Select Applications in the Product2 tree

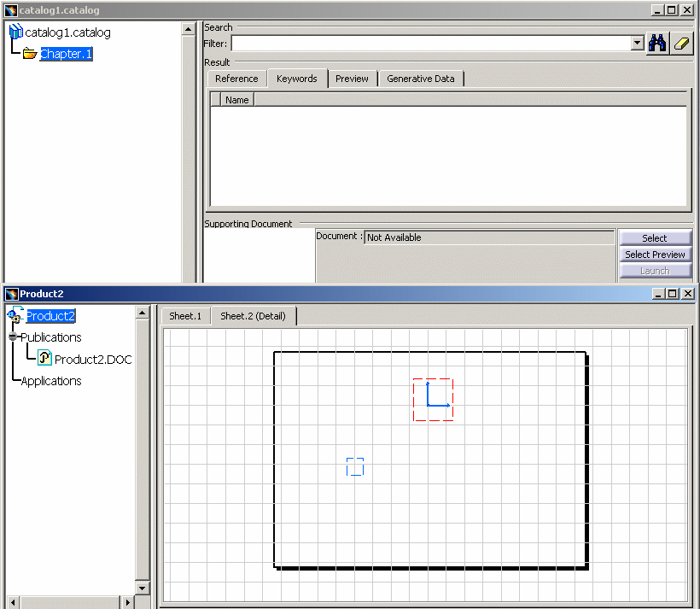pyautogui.click(x=51, y=381)
